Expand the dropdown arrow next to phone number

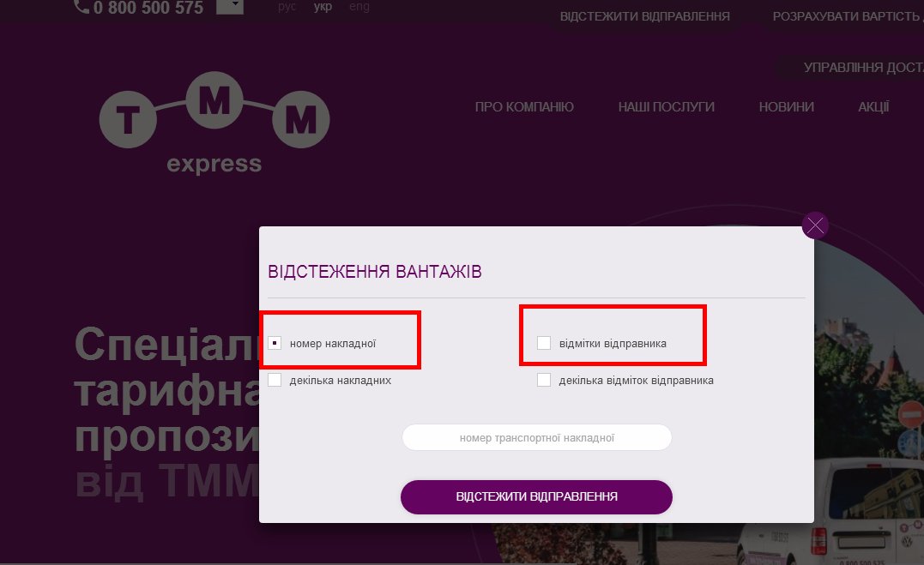tap(230, 7)
